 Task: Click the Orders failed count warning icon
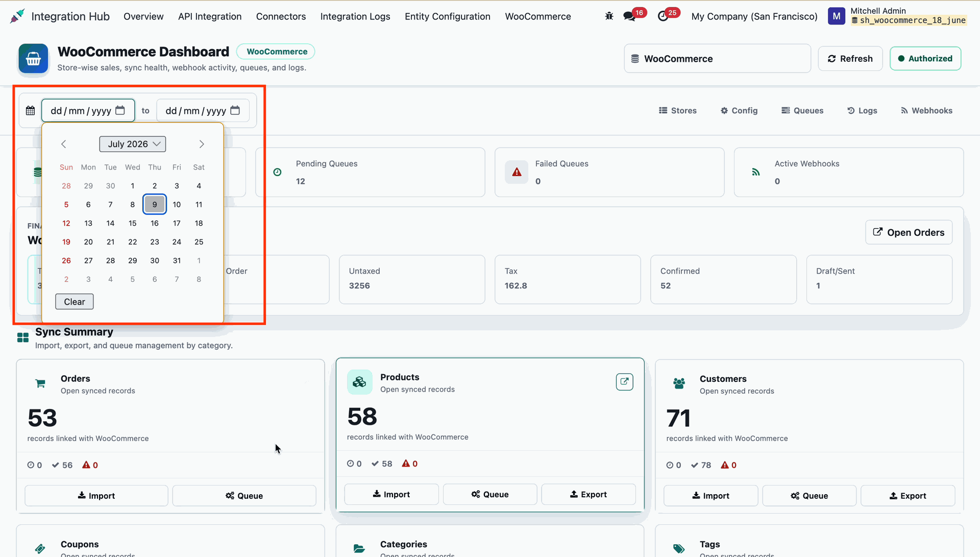[x=86, y=465]
